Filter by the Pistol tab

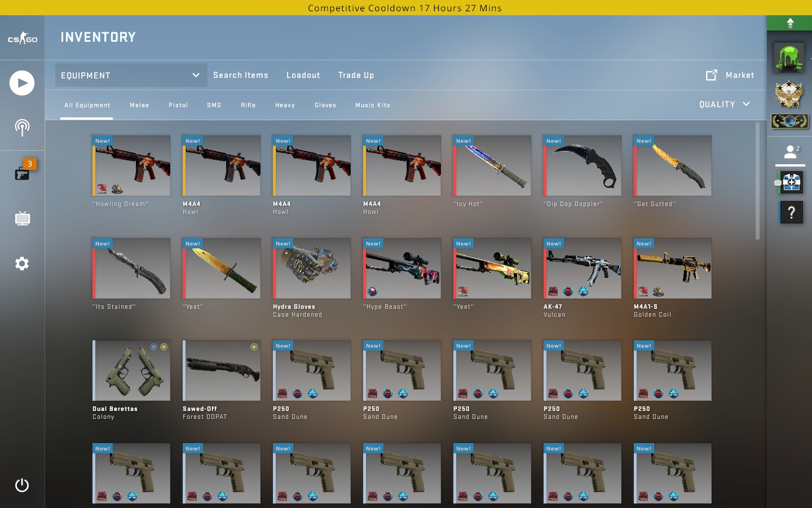pyautogui.click(x=178, y=106)
